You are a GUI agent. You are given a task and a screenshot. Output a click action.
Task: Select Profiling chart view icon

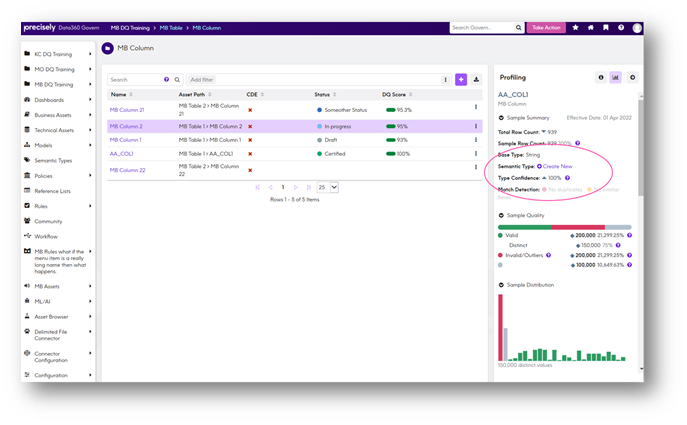click(615, 78)
